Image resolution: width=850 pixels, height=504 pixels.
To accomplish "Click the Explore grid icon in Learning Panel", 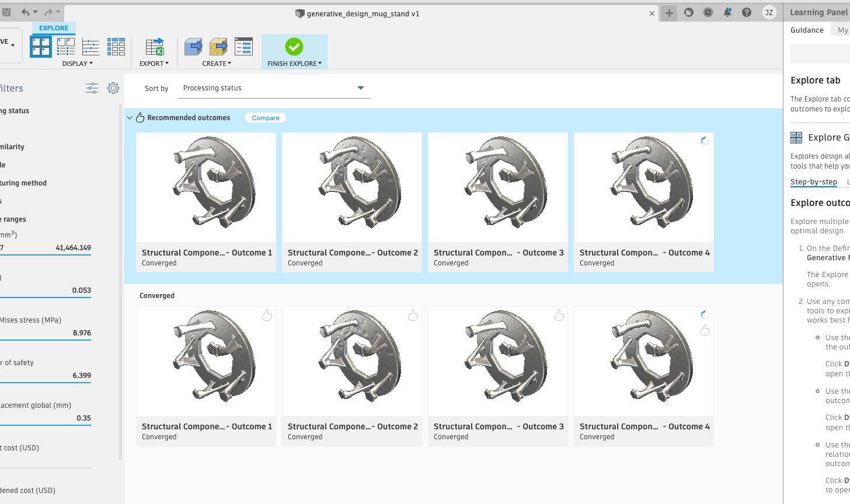I will tap(796, 138).
